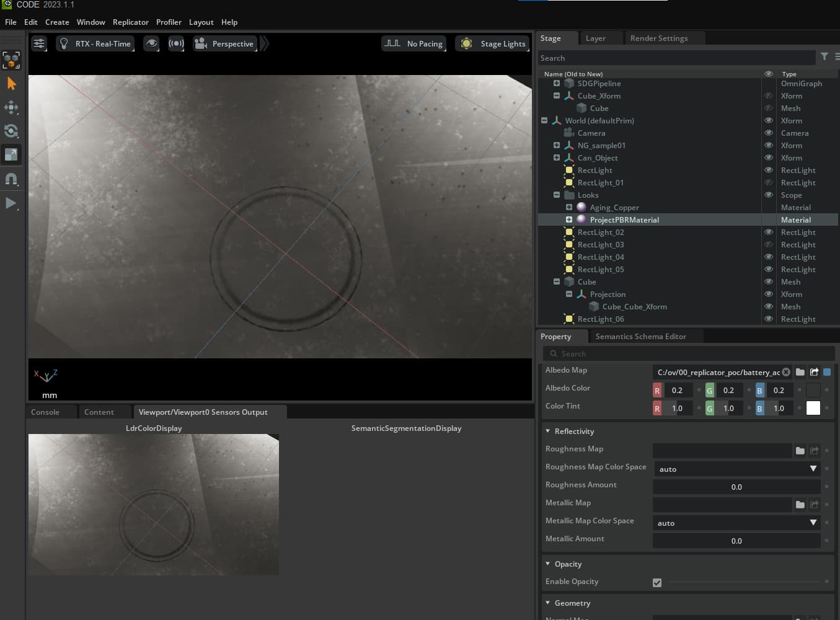Activate the Scale tool

(11, 154)
